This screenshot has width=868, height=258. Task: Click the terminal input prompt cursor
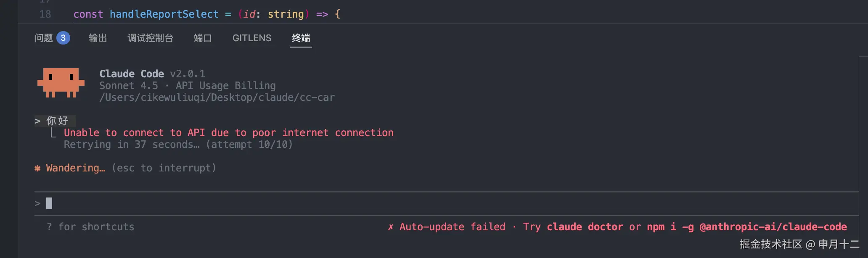[49, 203]
